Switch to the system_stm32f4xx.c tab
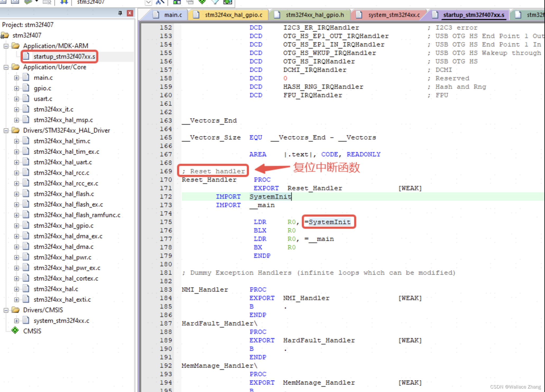 tap(394, 15)
